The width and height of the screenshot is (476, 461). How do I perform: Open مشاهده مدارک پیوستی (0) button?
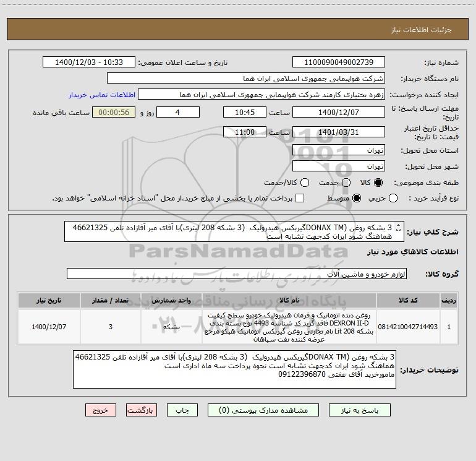(x=263, y=410)
